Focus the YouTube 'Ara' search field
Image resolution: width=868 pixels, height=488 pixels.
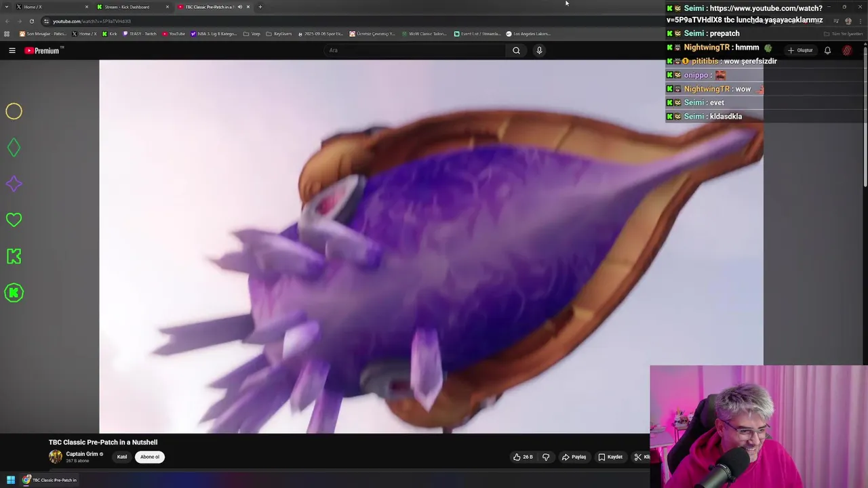pyautogui.click(x=415, y=50)
